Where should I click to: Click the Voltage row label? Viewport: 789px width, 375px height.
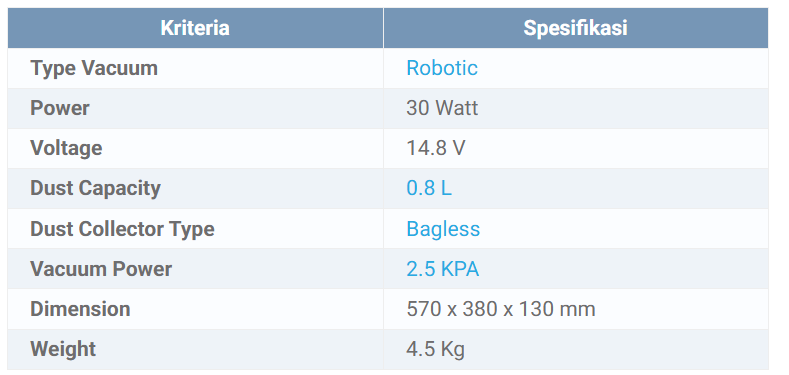[66, 148]
